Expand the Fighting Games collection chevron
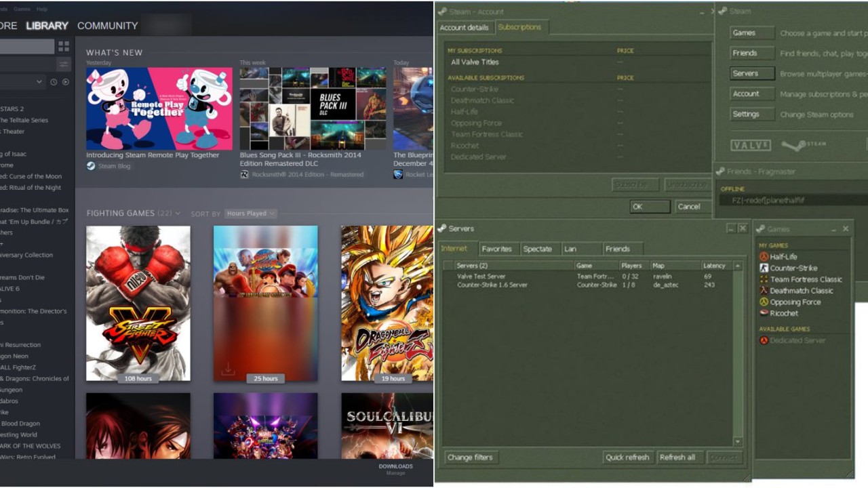868x488 pixels. (x=178, y=213)
